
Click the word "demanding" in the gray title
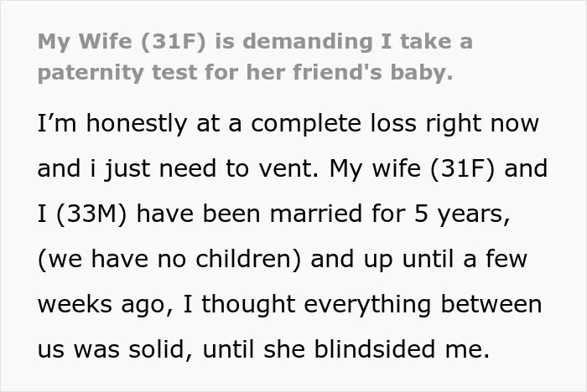click(x=308, y=42)
